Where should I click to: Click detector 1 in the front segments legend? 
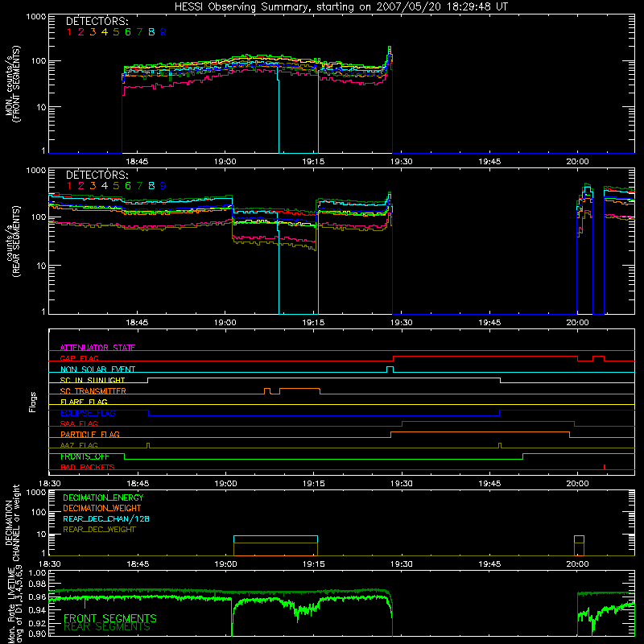click(x=69, y=32)
